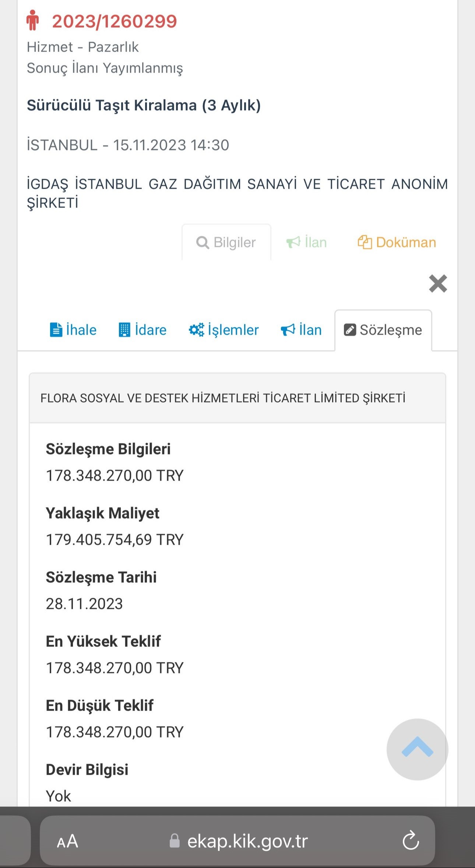This screenshot has width=475, height=868.
Task: Select the İhale tab
Action: coord(81,330)
